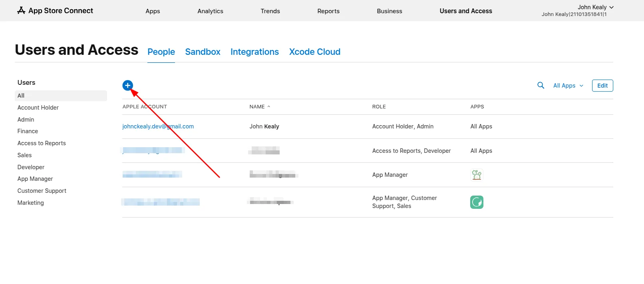Click All Apps cell in John Kealy row

click(x=481, y=126)
